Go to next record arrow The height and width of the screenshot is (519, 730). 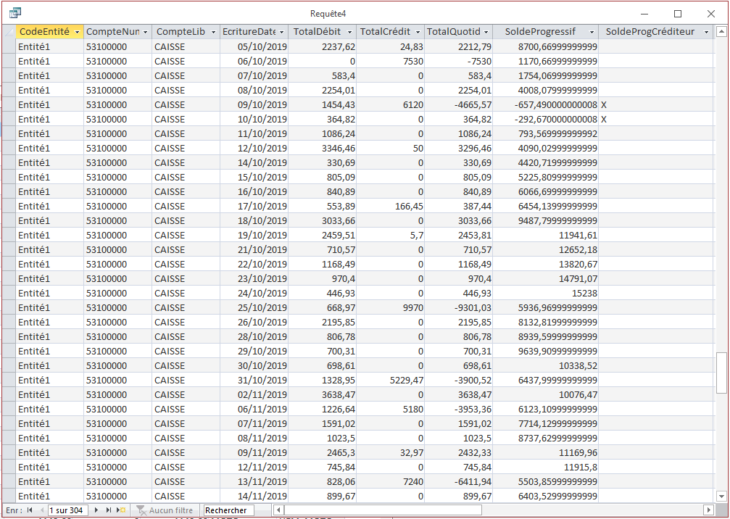click(x=96, y=510)
